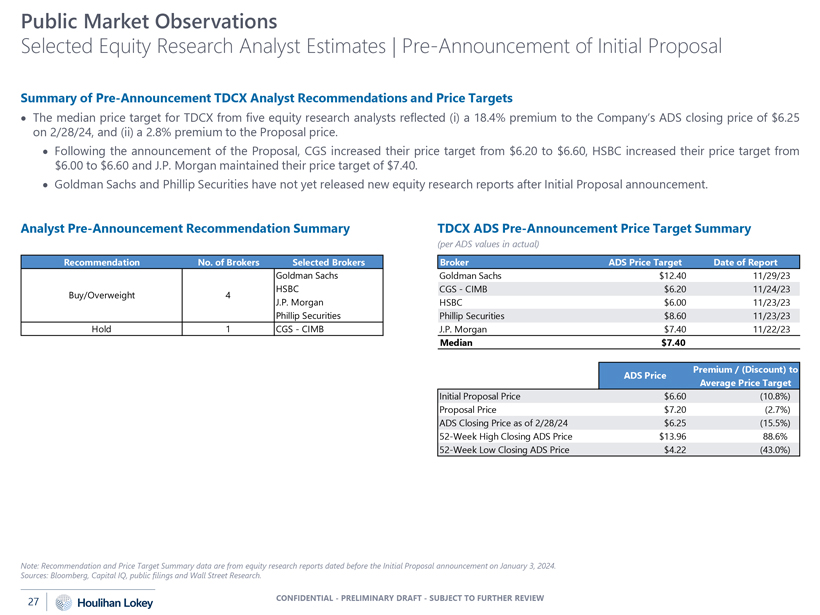
Task: Click the 11/23/23 date in the Phillip Securities row
Action: coord(771,316)
